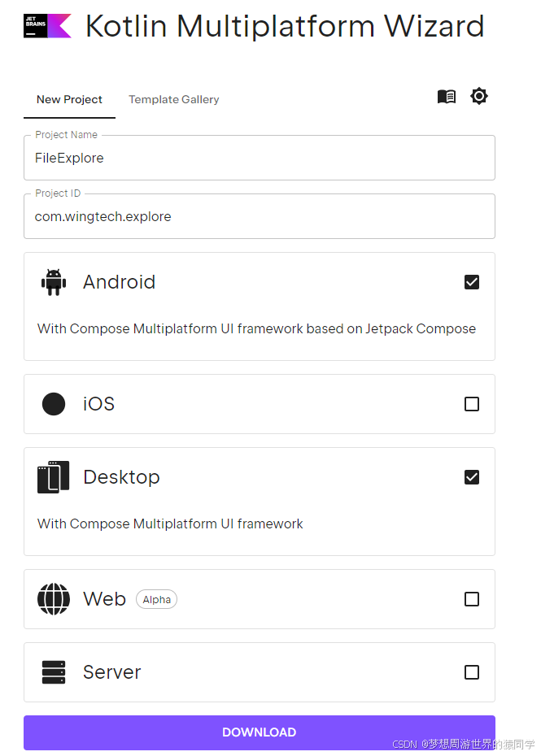This screenshot has height=756, width=541.
Task: Uncheck the Android platform checkbox
Action: tap(472, 282)
